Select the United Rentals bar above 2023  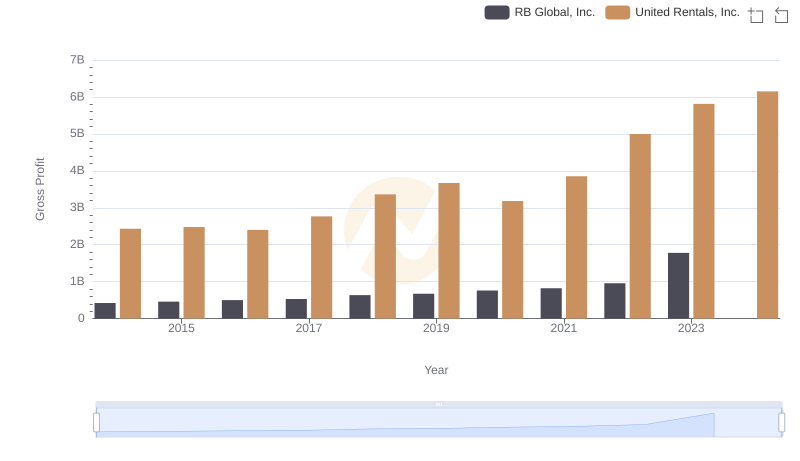[704, 211]
